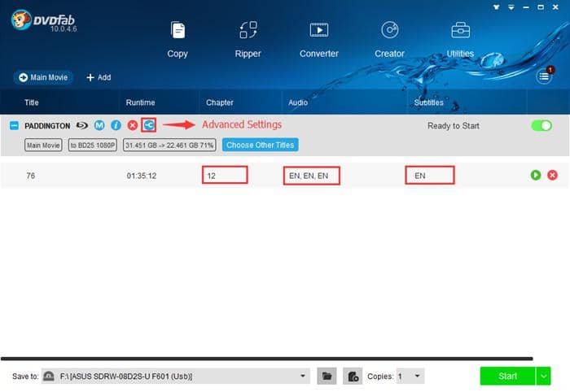Click the Title column header

coord(32,102)
